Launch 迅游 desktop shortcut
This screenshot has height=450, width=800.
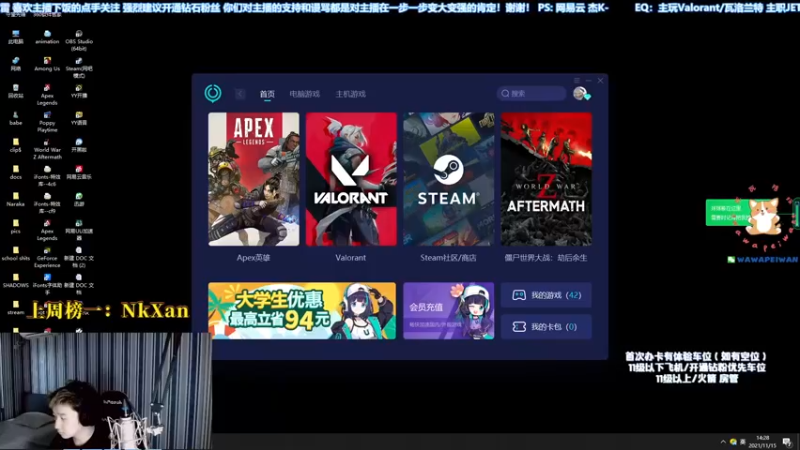coord(79,199)
